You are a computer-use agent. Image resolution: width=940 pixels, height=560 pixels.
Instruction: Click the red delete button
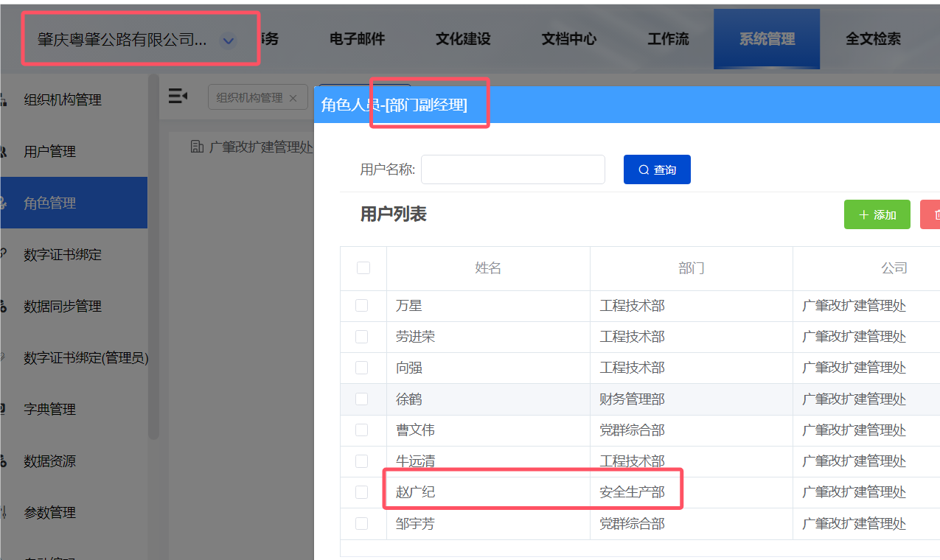(930, 214)
